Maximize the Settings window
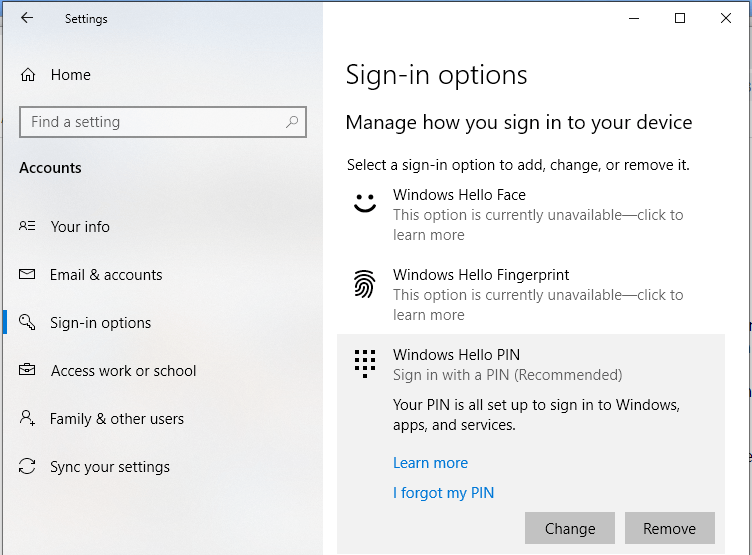Screen dimensions: 752x555 (680, 18)
